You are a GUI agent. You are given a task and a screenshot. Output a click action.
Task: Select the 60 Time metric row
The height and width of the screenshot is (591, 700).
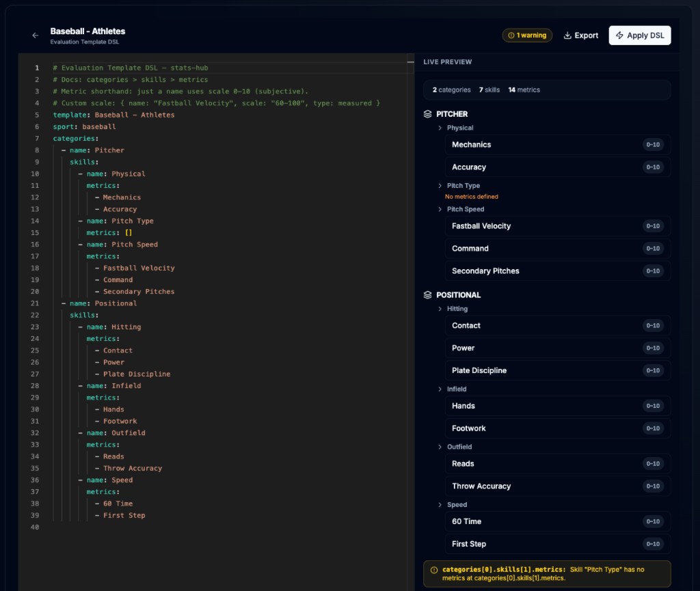(x=558, y=521)
